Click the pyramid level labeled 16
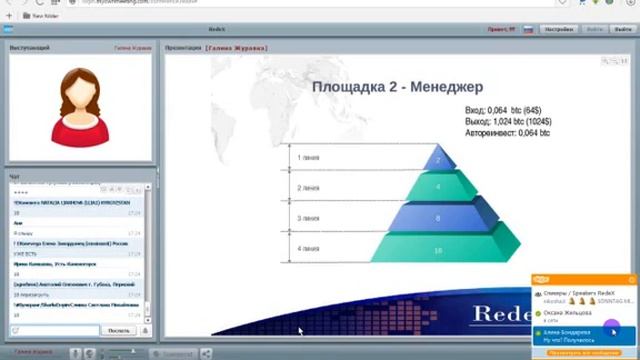Screen dimensions: 640x360 [438, 251]
